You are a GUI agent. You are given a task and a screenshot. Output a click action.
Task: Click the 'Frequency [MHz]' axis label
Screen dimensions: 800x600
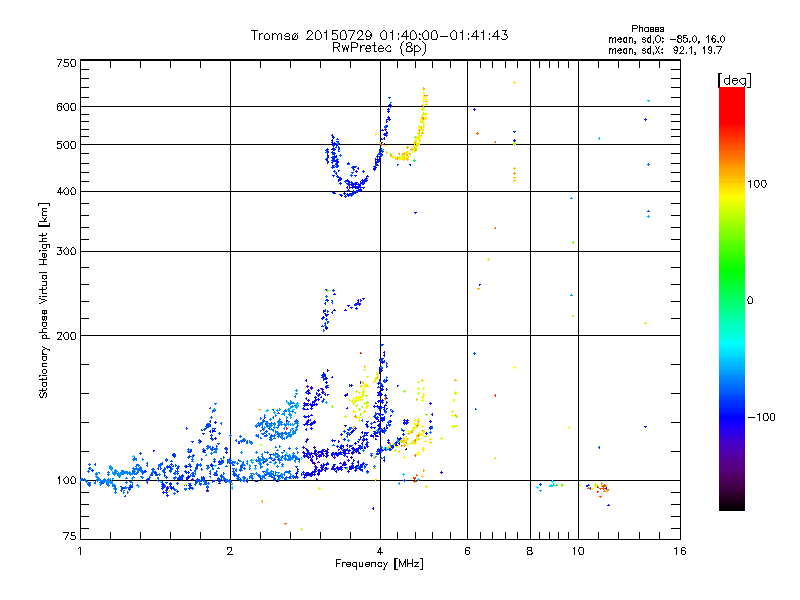(x=379, y=564)
